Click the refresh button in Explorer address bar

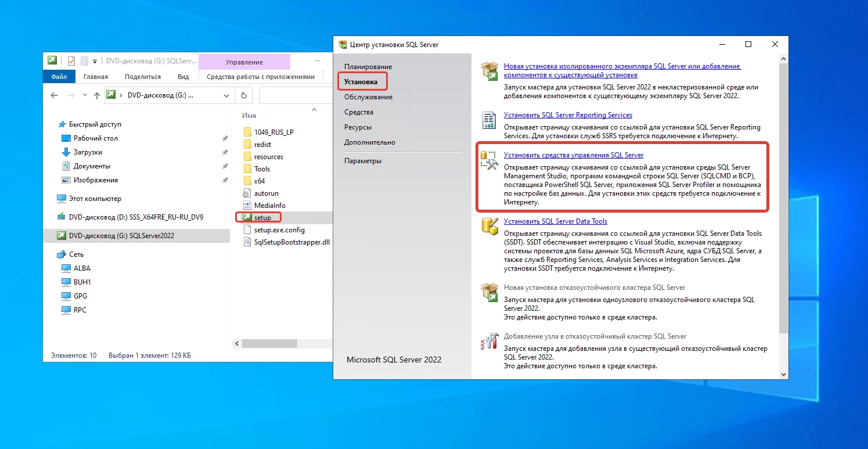click(x=244, y=96)
